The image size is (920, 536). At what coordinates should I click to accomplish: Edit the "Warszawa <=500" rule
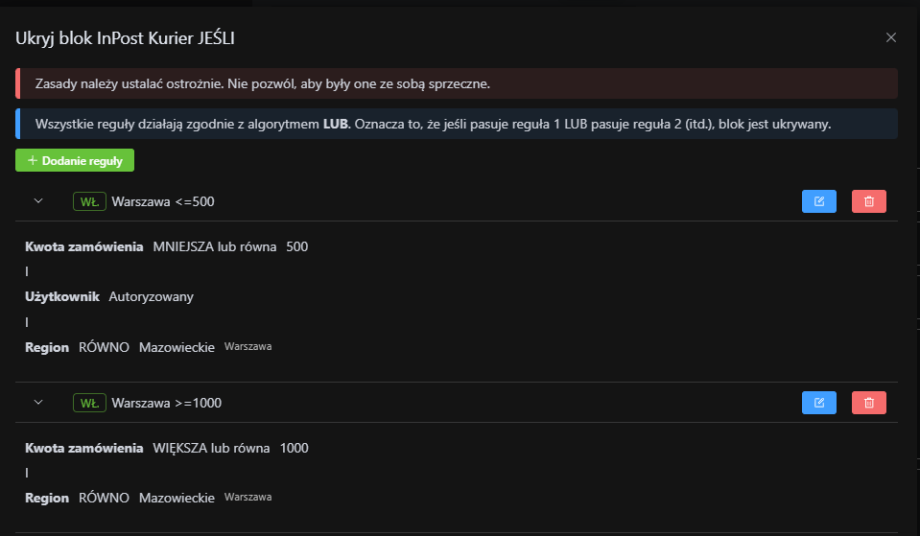click(819, 202)
